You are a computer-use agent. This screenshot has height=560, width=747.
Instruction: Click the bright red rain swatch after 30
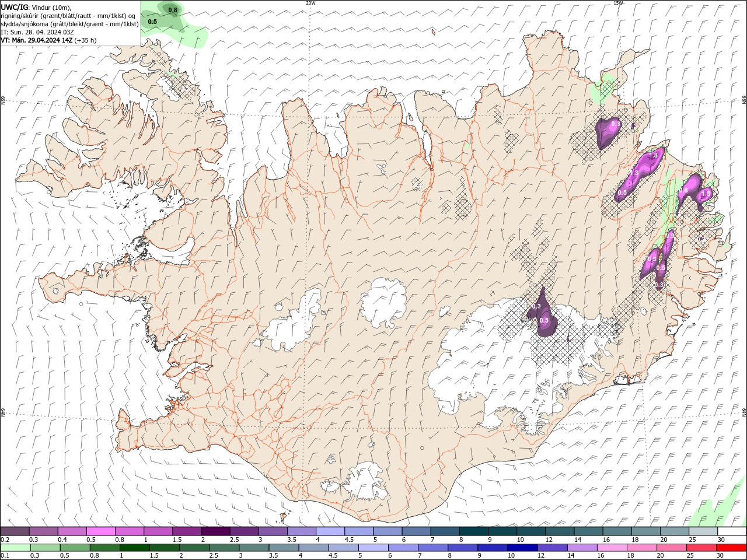tap(731, 548)
